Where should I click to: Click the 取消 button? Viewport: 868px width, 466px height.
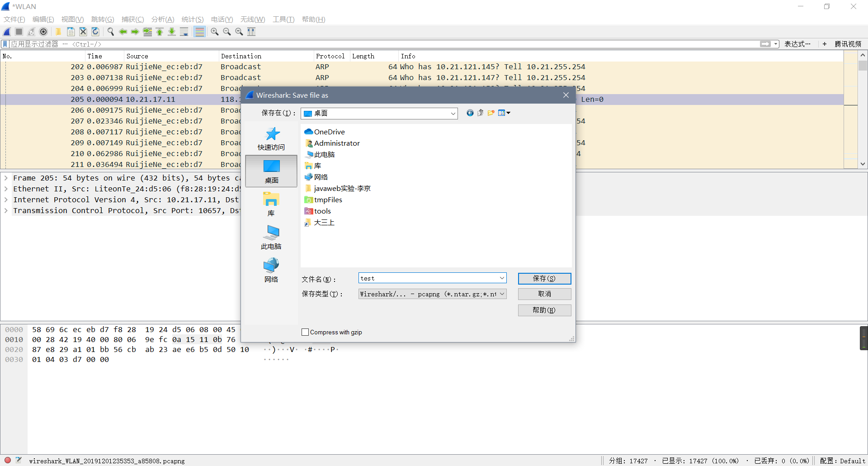(544, 294)
